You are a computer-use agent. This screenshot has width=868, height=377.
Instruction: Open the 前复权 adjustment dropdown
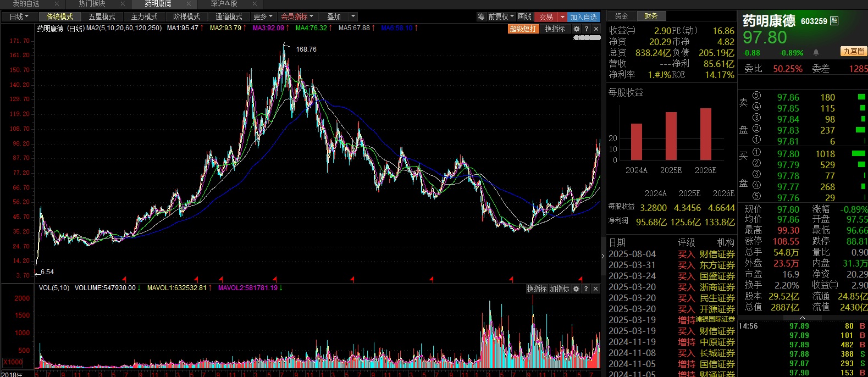click(x=501, y=17)
